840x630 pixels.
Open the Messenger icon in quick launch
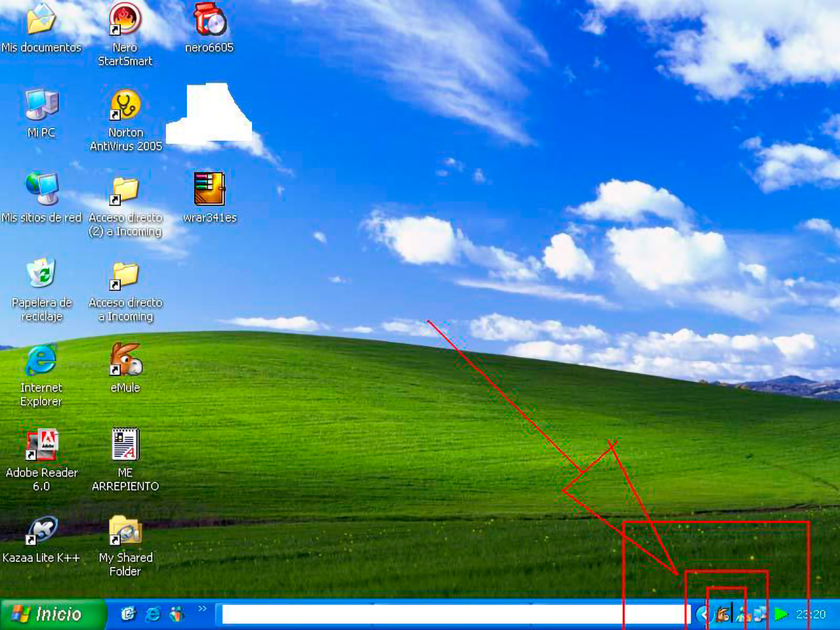(x=177, y=614)
